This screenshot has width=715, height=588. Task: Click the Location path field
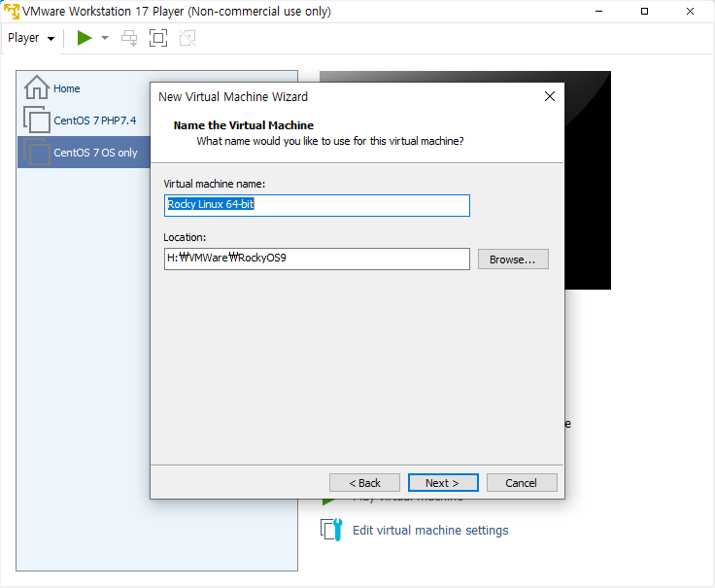pos(317,259)
